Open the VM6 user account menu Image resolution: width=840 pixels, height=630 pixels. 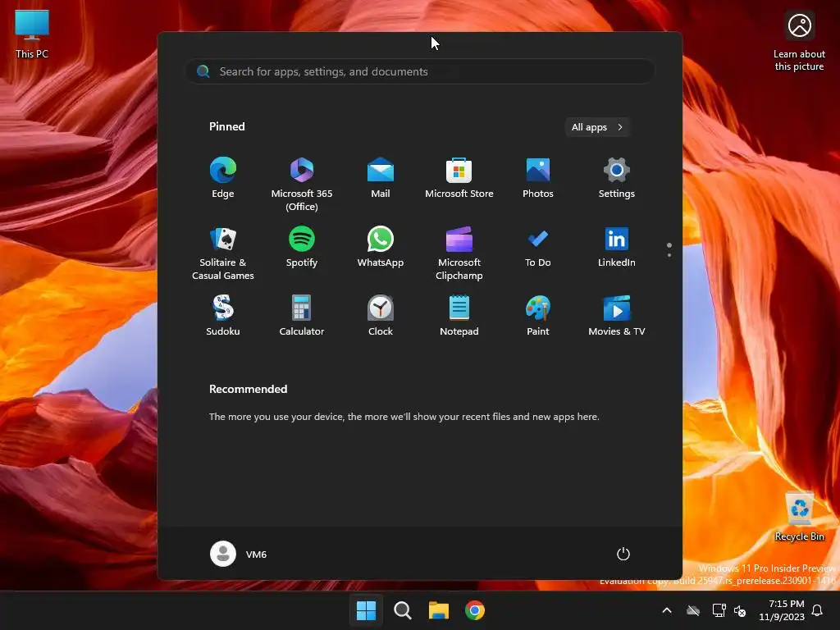point(239,554)
